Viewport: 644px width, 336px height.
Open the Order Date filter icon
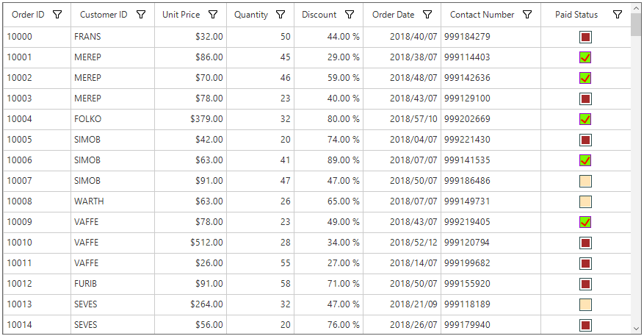427,15
